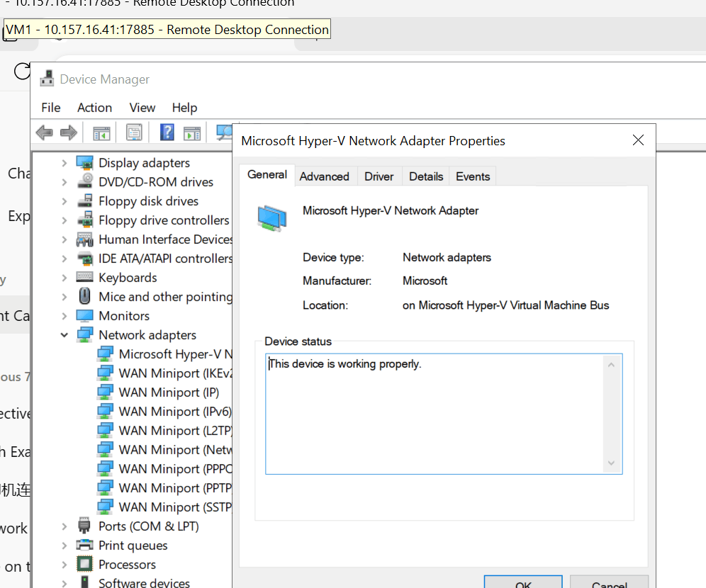The image size is (706, 588).
Task: Select WAN Miniport (L2TP) in the tree
Action: click(175, 431)
